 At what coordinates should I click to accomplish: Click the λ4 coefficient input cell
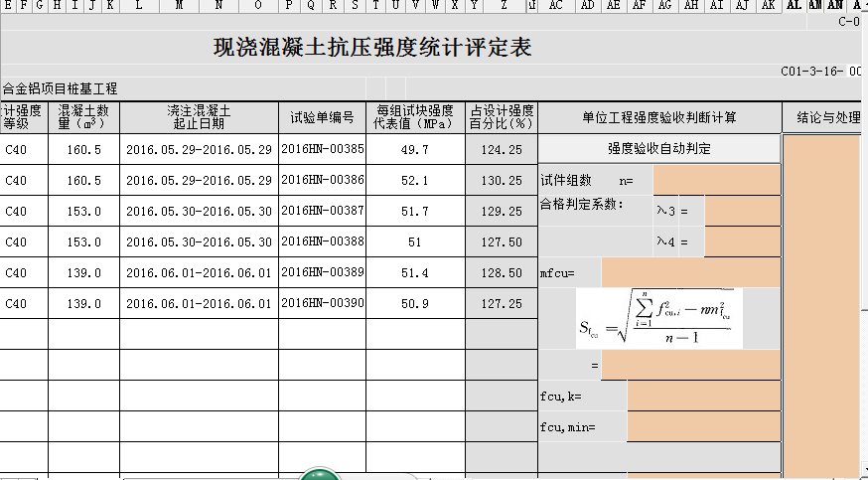coord(742,241)
